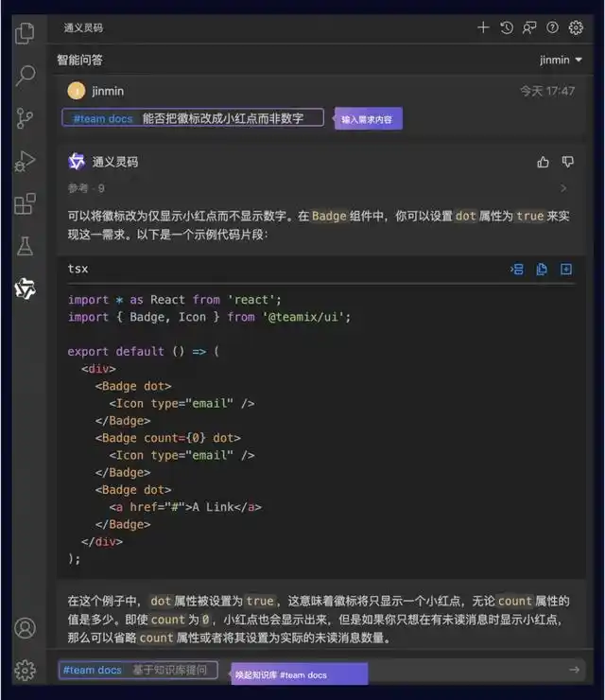605x700 pixels.
Task: Open the feedback chat-person icon
Action: tap(529, 27)
